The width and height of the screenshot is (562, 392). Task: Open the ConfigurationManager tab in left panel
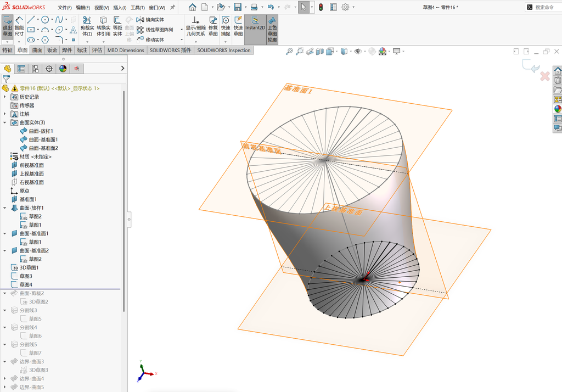[x=35, y=69]
